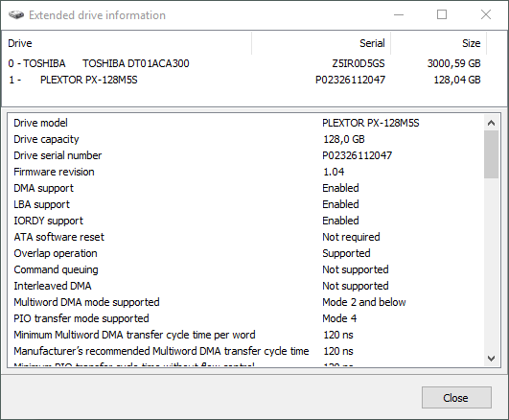Click the Command queuing label

(x=56, y=269)
